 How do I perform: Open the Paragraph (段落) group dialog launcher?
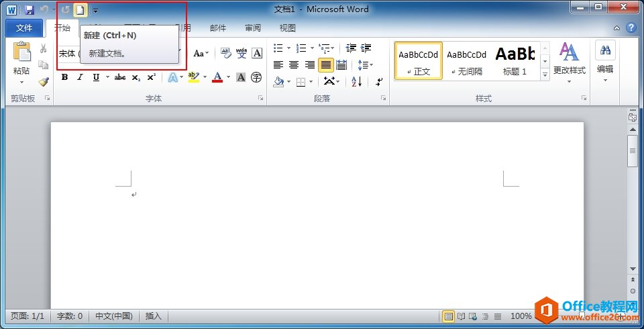coord(383,98)
